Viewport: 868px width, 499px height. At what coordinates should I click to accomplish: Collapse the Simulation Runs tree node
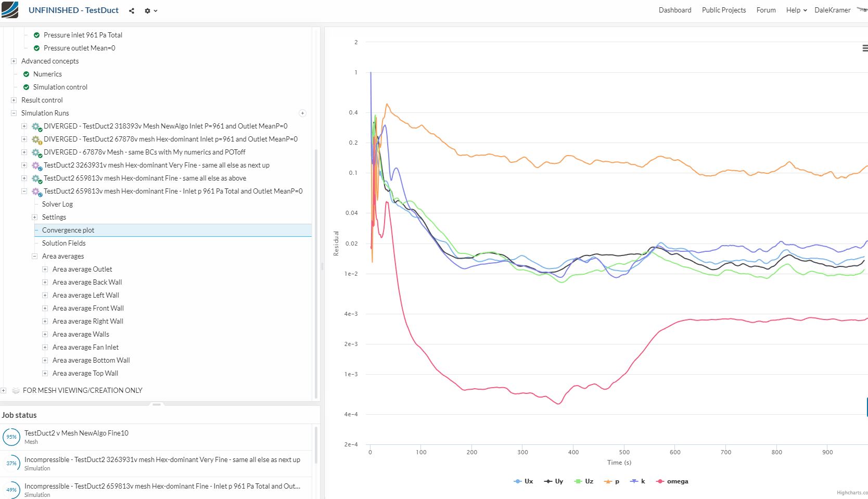click(14, 113)
